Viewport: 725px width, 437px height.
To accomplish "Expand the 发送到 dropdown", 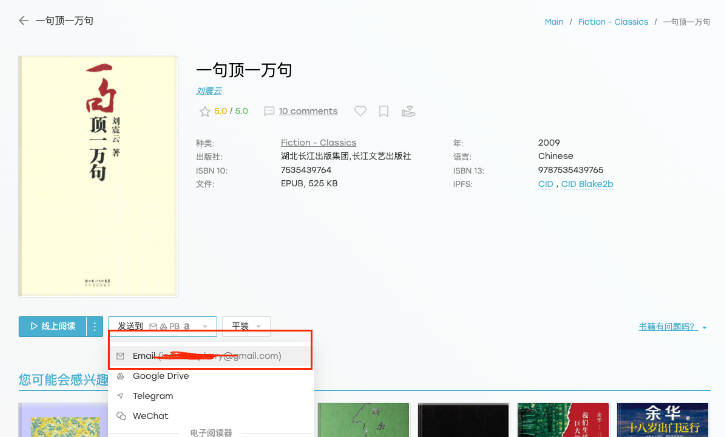I will click(162, 326).
